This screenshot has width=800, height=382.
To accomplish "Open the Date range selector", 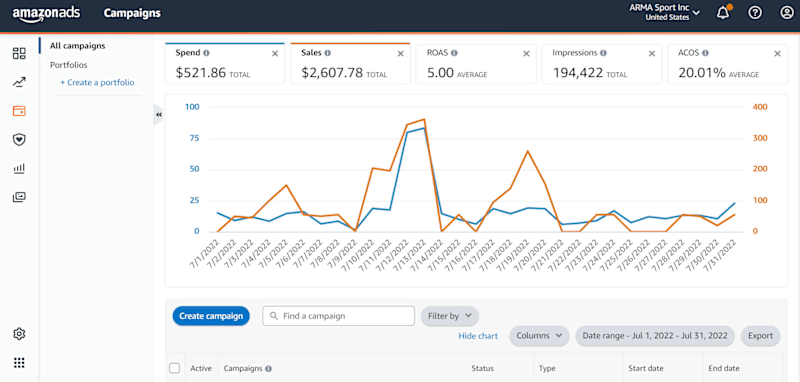I will click(x=655, y=336).
